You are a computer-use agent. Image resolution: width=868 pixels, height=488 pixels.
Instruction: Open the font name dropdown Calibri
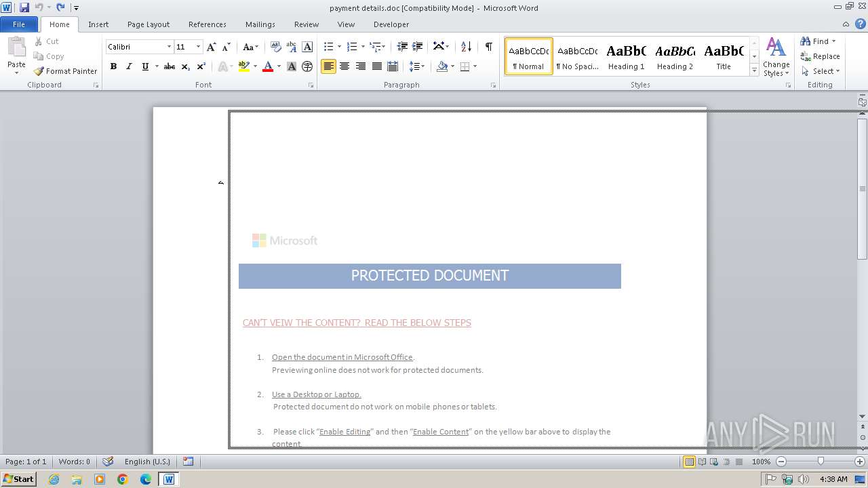pos(169,47)
